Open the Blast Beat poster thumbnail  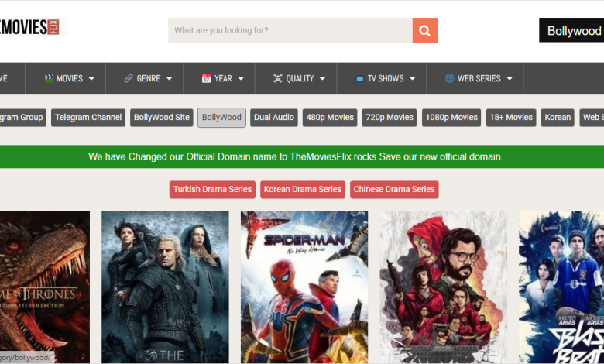561,287
